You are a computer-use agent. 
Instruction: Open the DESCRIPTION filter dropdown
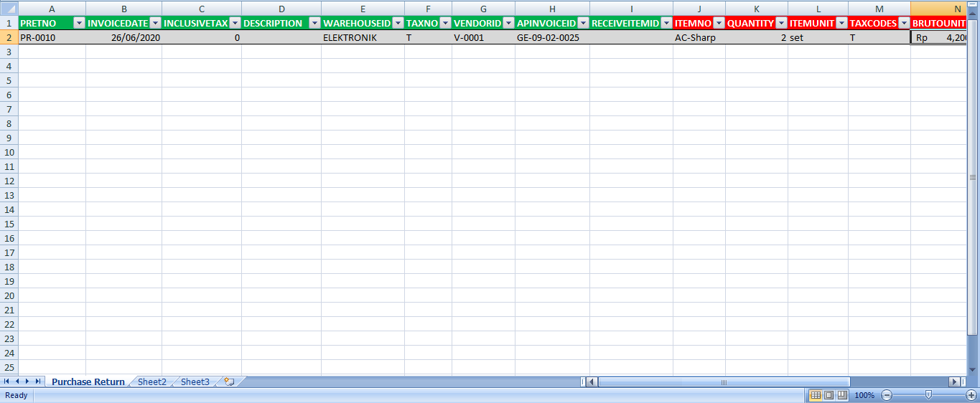click(314, 23)
